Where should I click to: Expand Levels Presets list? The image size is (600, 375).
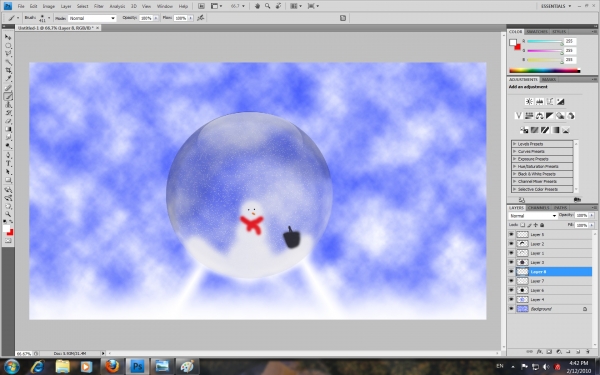pos(514,144)
